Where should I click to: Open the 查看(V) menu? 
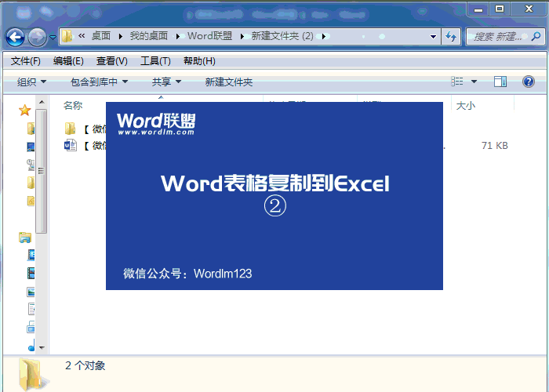[x=111, y=61]
